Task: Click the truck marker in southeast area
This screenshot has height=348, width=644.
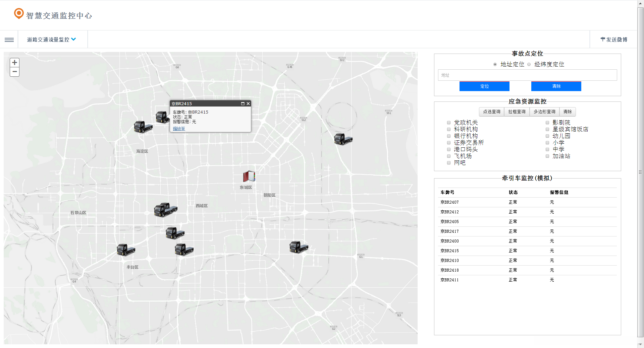Action: pyautogui.click(x=299, y=247)
